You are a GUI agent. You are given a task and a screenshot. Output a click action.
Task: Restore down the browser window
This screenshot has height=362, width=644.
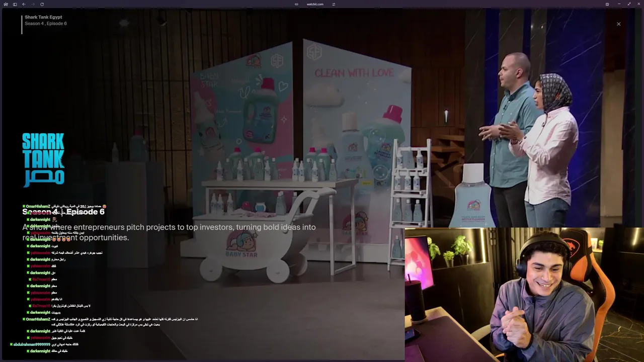pyautogui.click(x=629, y=4)
